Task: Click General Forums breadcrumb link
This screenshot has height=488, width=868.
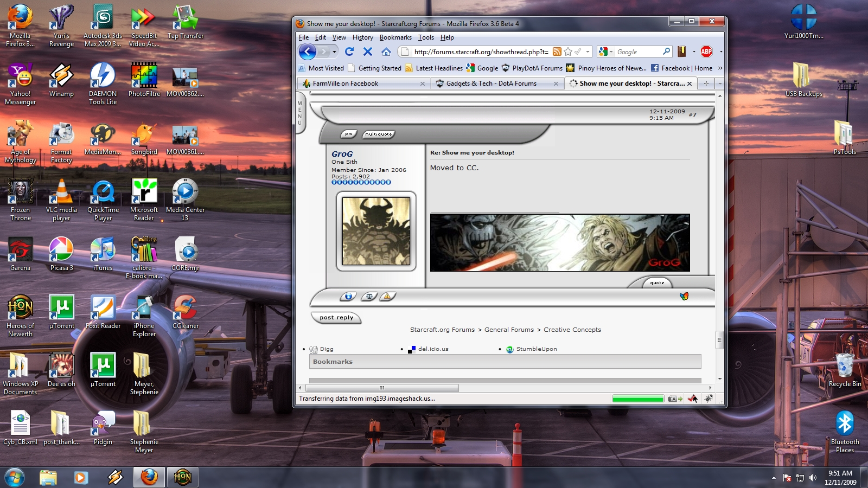Action: pos(509,330)
